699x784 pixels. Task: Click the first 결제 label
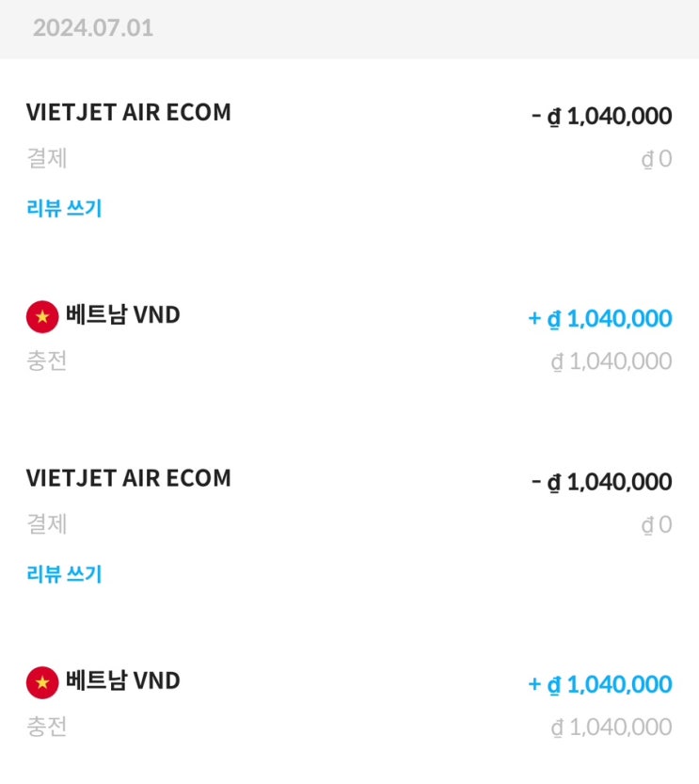[x=47, y=158]
